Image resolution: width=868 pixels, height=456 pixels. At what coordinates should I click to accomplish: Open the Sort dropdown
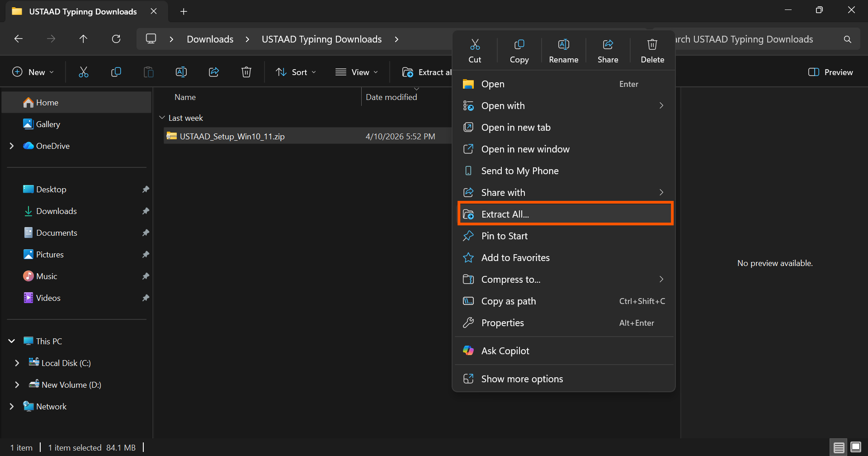coord(296,72)
